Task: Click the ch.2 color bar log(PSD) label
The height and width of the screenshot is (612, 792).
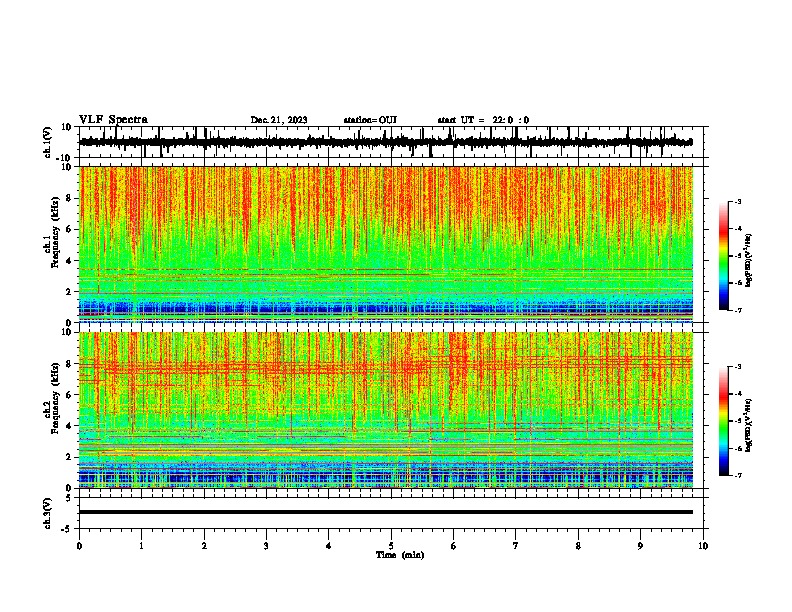Action: (749, 425)
